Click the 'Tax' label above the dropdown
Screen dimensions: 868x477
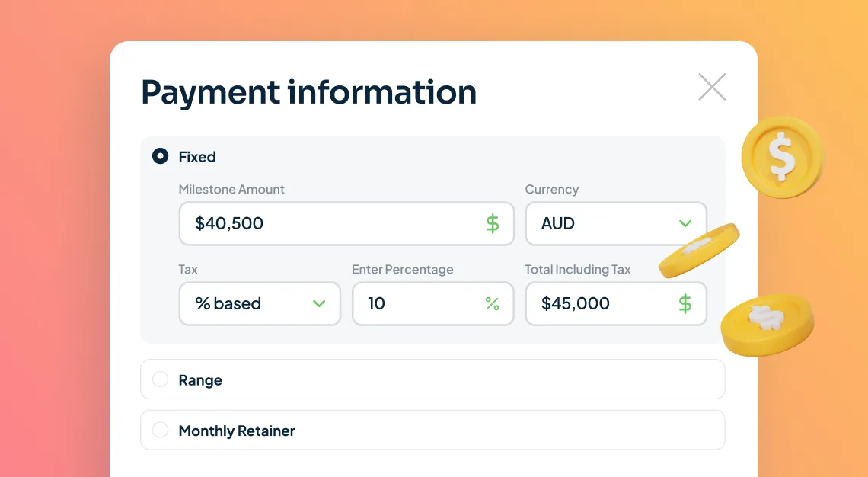tap(187, 270)
